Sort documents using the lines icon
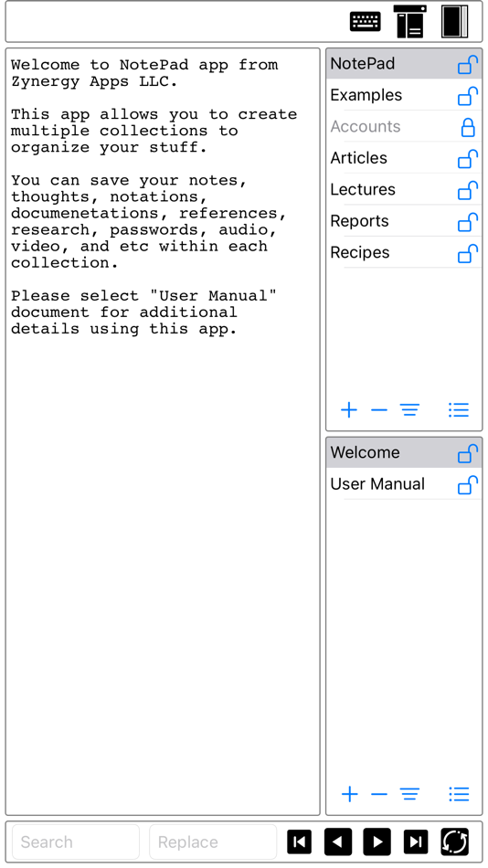The image size is (488, 868). click(410, 795)
